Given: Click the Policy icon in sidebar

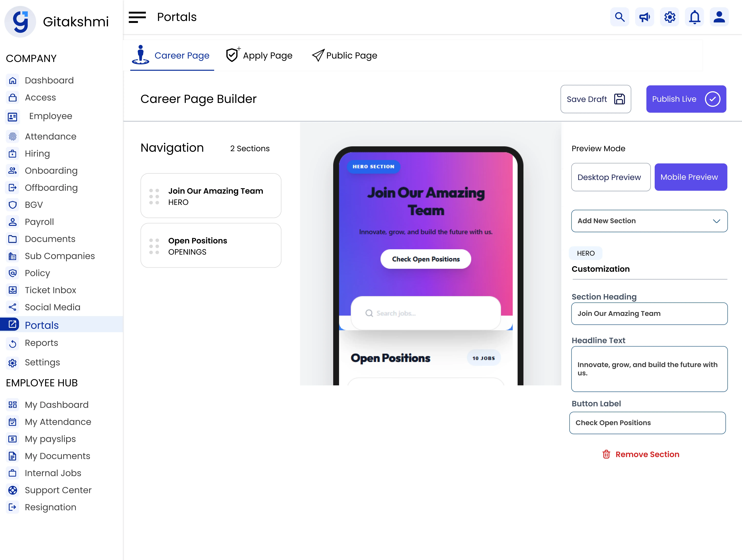Looking at the screenshot, I should coord(12,273).
